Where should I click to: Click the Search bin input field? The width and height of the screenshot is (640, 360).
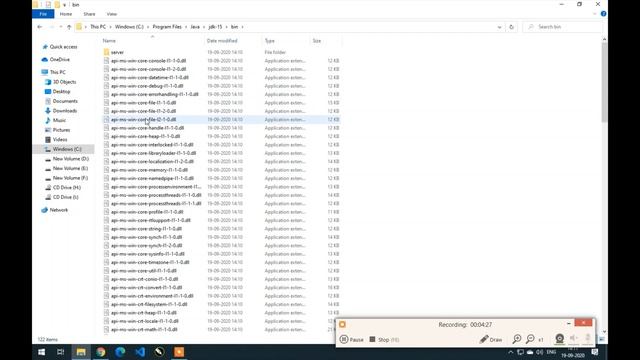click(x=562, y=27)
